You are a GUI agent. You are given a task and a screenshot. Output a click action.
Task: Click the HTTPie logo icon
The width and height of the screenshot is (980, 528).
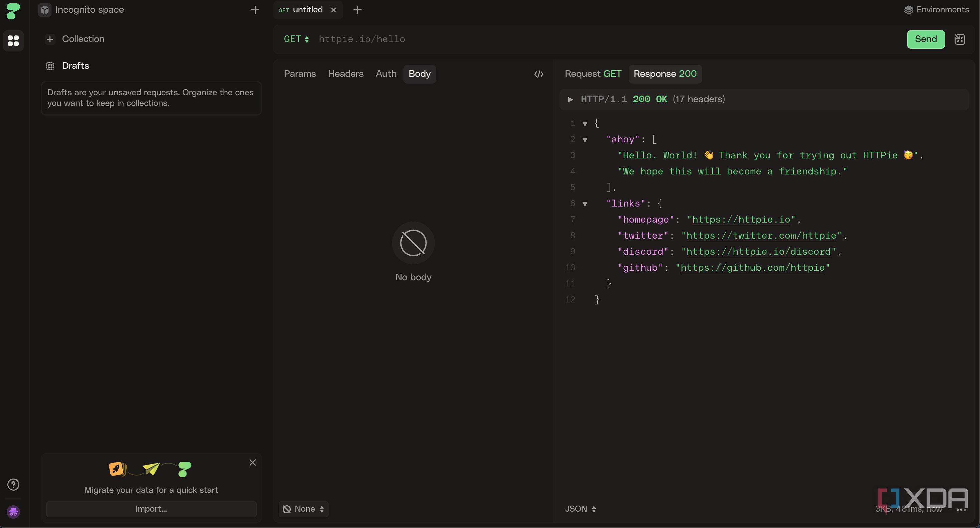coord(13,11)
